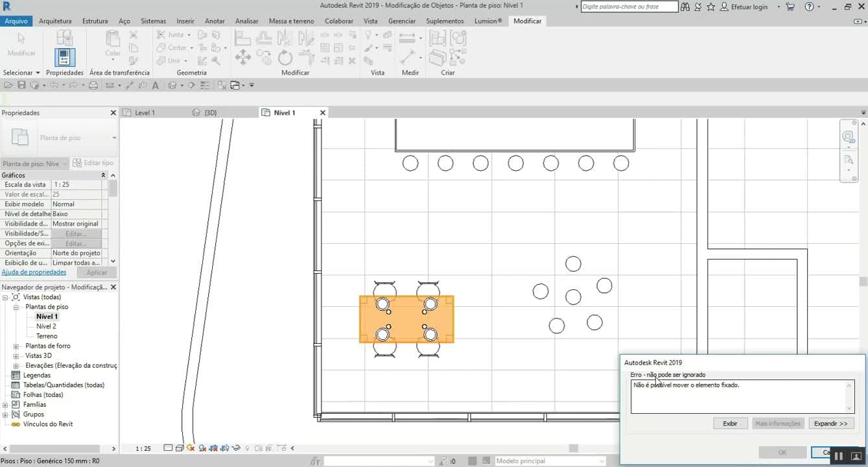Click the horizontal scrollbar thumb of drawing view
This screenshot has height=467, width=868.
coord(573,448)
